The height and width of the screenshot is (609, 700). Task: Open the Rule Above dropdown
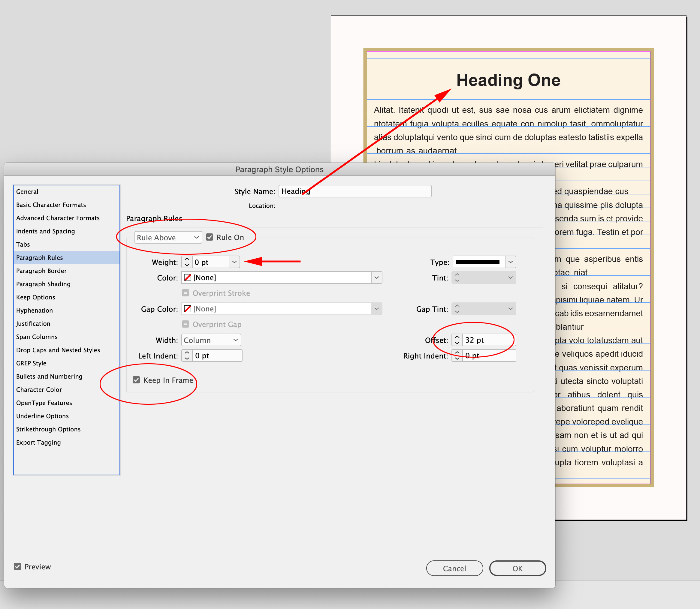[168, 238]
